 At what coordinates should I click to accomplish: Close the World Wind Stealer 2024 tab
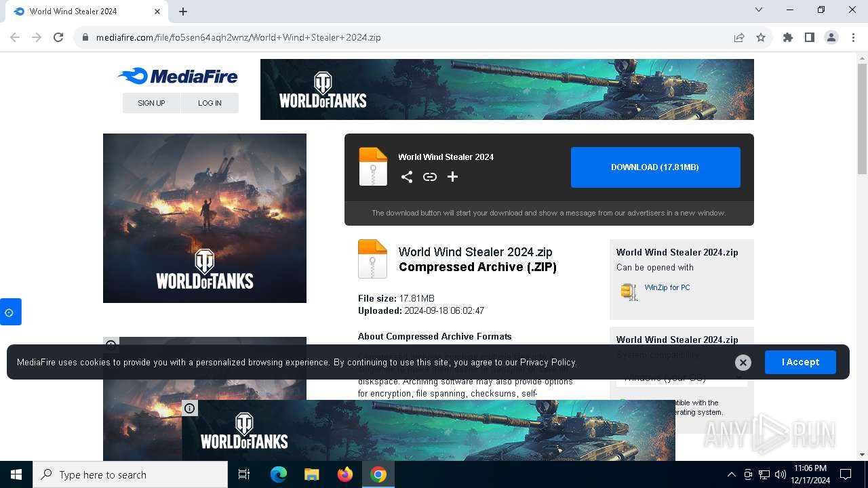click(157, 12)
